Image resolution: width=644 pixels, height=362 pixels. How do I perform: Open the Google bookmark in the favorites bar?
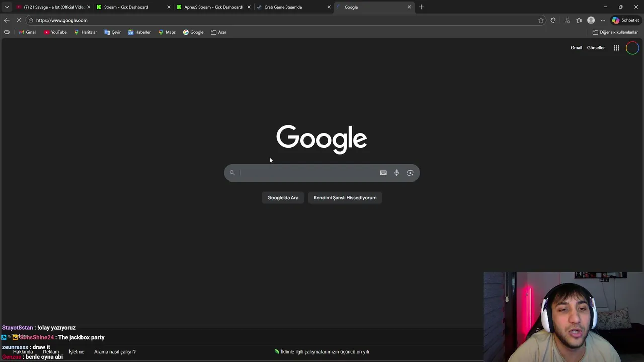click(193, 32)
